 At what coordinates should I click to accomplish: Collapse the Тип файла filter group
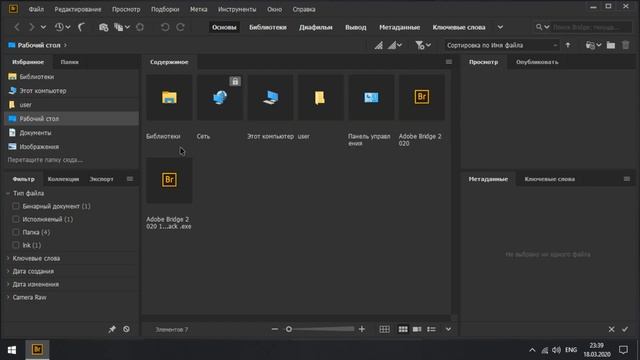(8, 193)
